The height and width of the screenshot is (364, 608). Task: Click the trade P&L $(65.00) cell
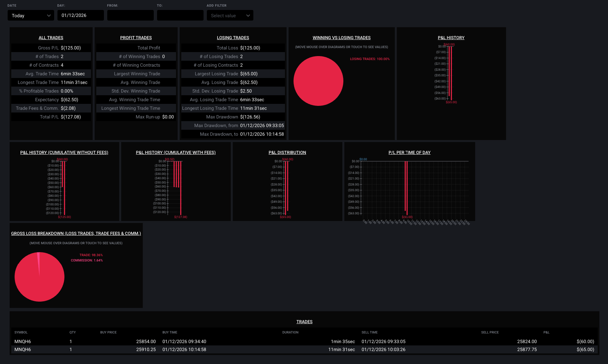click(585, 349)
